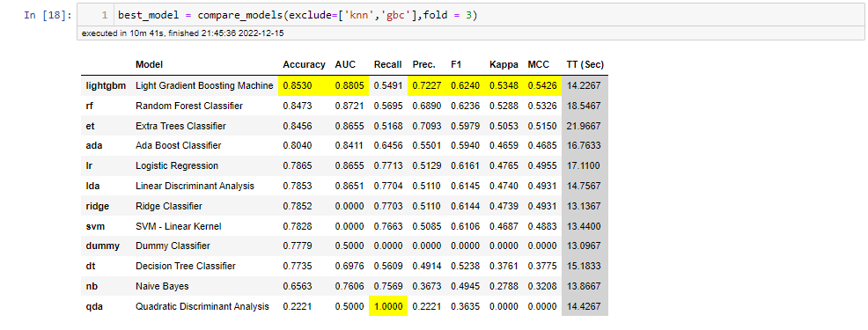Click Extra Trees time 21.9667
This screenshot has width=868, height=330.
coord(584,126)
